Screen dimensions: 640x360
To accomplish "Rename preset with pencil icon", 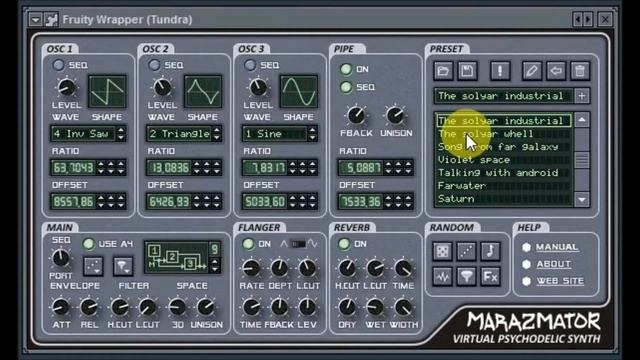I will (x=531, y=71).
